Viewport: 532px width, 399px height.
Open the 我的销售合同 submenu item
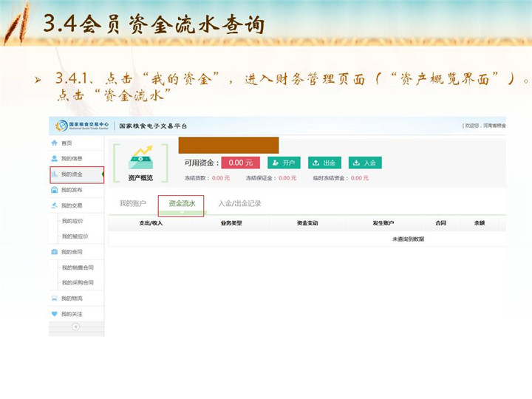pyautogui.click(x=78, y=267)
